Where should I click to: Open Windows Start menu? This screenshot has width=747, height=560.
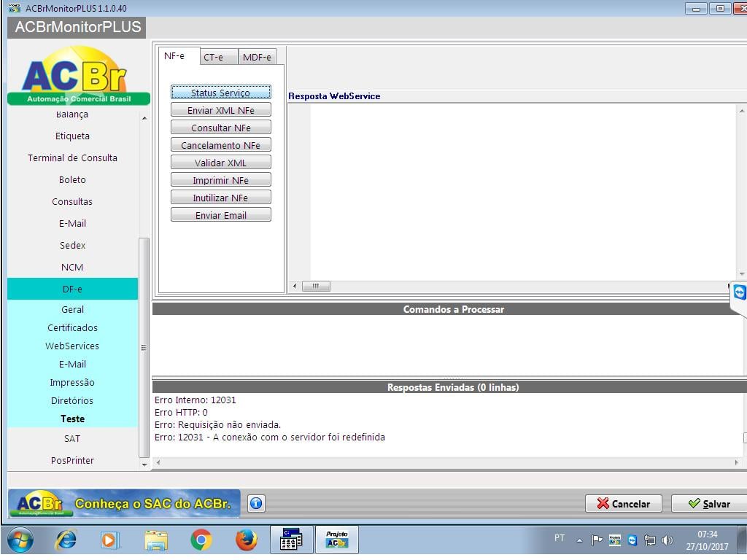click(x=20, y=540)
